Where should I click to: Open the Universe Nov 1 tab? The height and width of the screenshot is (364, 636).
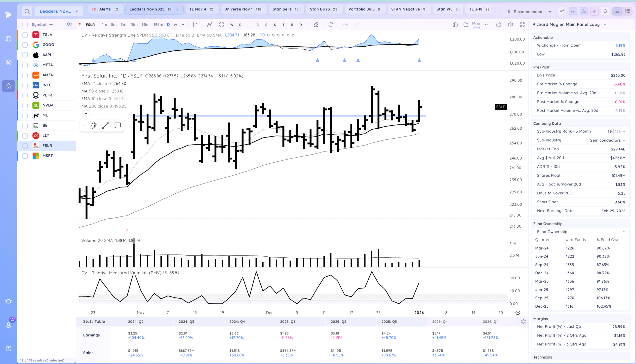243,9
